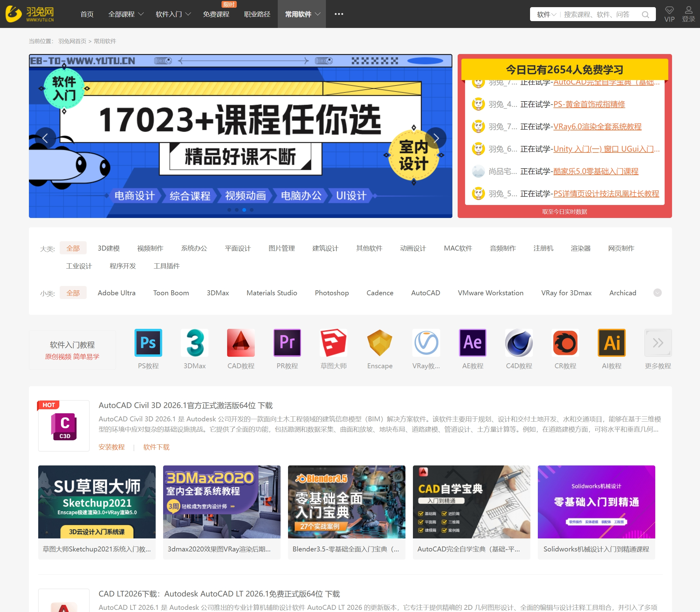Open 3DMax2020 室内全套 course thumbnail
The width and height of the screenshot is (700, 612).
[222, 502]
